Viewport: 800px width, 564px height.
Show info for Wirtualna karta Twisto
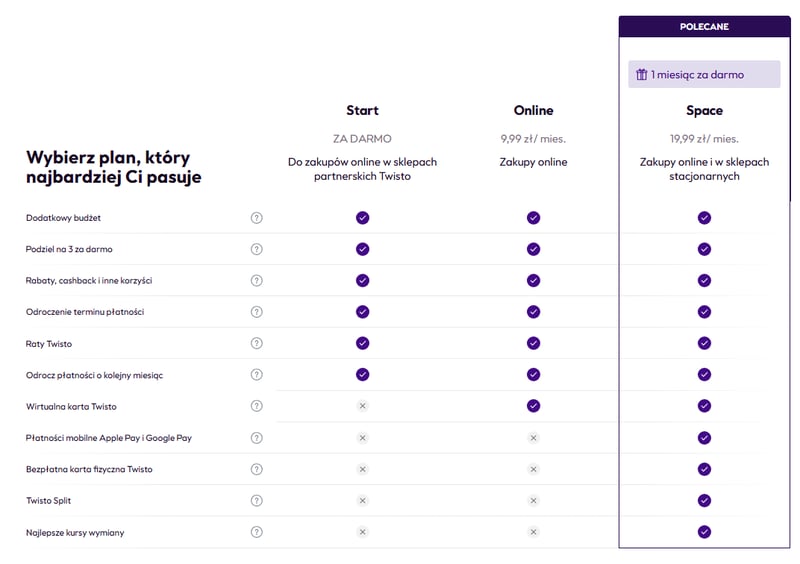(x=257, y=406)
